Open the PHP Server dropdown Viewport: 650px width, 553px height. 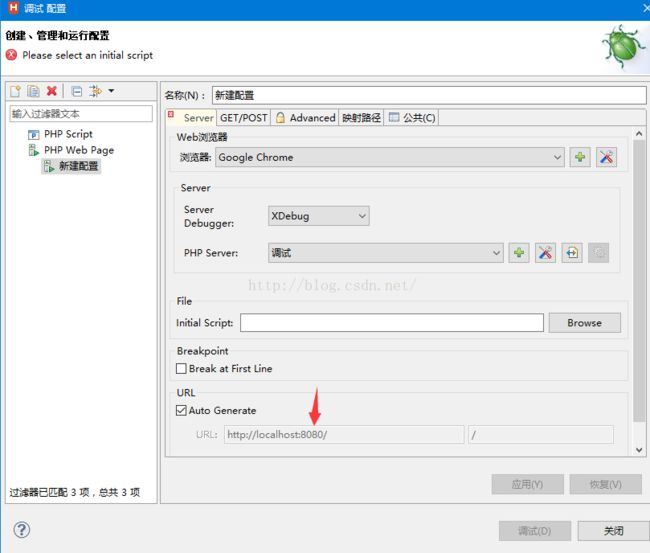pos(386,253)
